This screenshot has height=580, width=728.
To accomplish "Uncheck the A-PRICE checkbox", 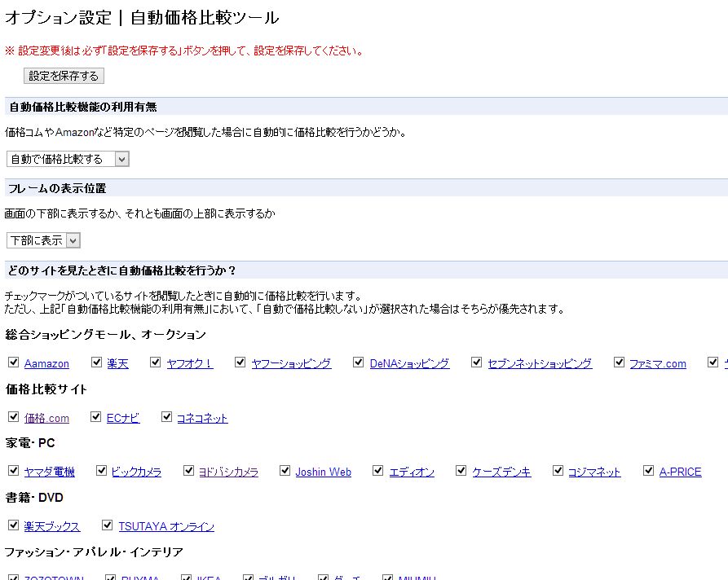I will (x=649, y=471).
